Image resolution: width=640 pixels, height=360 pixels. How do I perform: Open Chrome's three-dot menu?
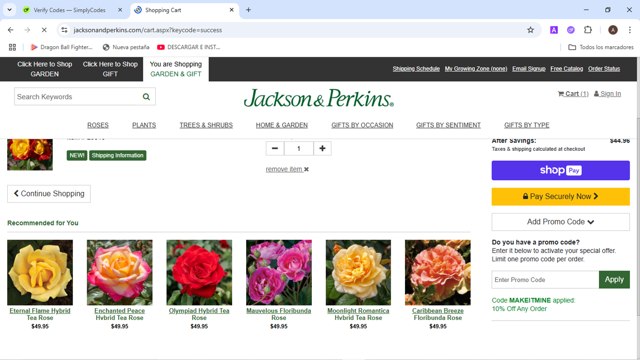[630, 30]
